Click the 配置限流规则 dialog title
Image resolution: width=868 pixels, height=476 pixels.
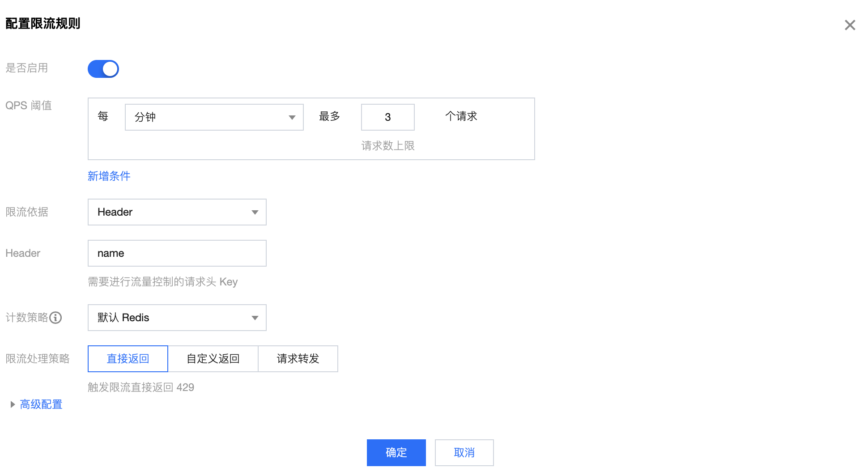pyautogui.click(x=43, y=23)
